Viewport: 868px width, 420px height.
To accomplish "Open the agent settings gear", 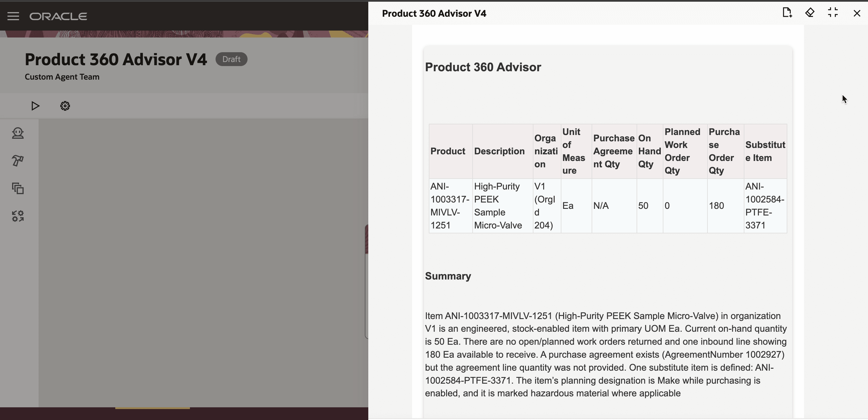I will 65,106.
